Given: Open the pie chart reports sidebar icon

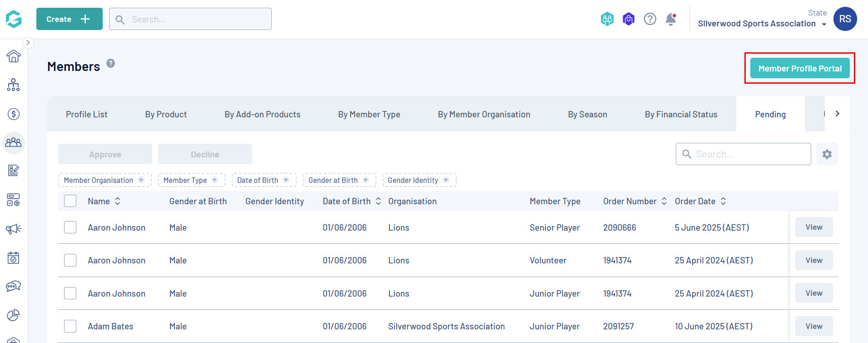Looking at the screenshot, I should 14,315.
